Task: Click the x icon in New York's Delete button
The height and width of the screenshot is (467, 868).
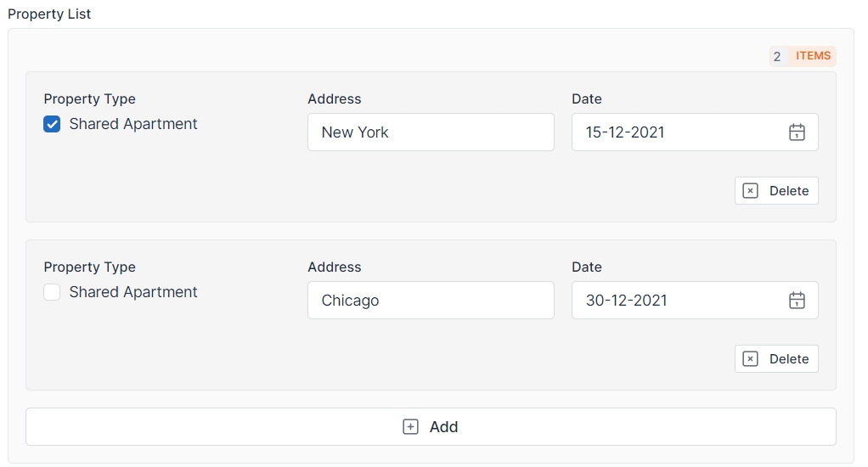Action: point(750,191)
